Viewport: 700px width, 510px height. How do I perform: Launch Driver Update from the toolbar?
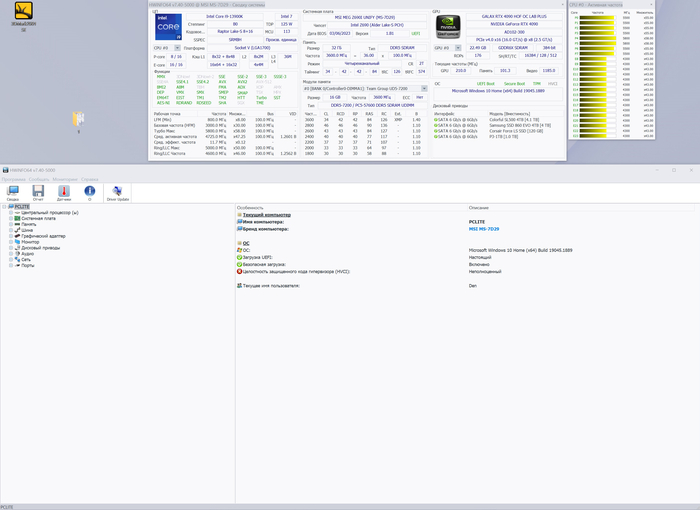(x=117, y=192)
